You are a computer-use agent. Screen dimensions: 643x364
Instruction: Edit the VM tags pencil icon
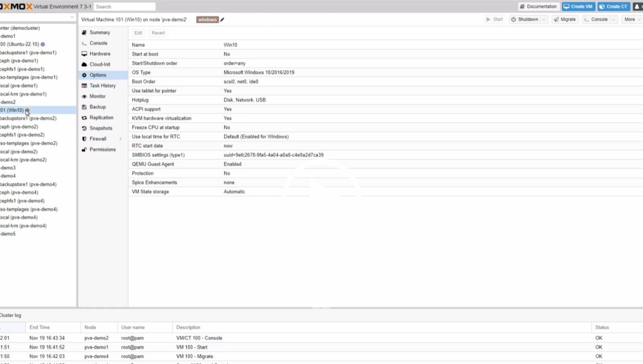point(222,20)
